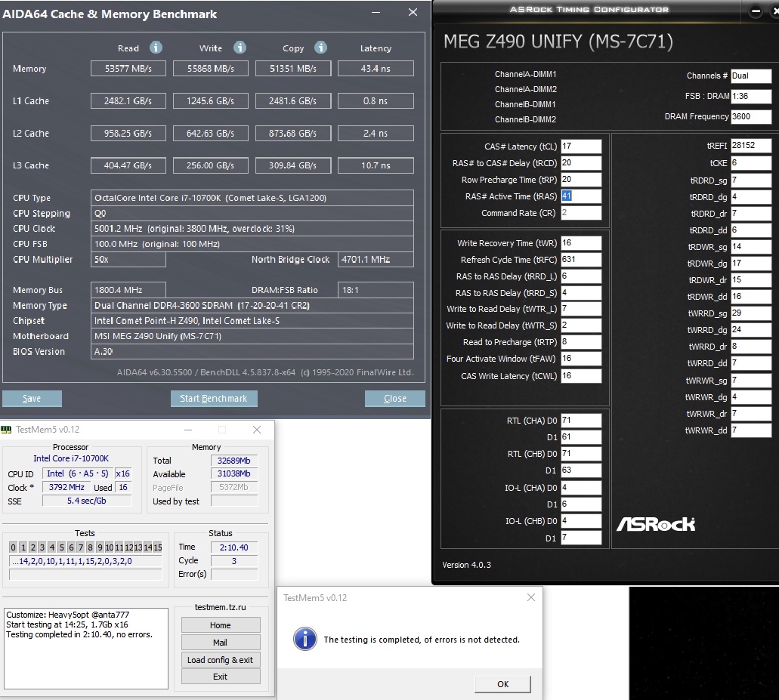The height and width of the screenshot is (700, 779).
Task: Close the TestMem5 completion dialog with X
Action: (531, 598)
